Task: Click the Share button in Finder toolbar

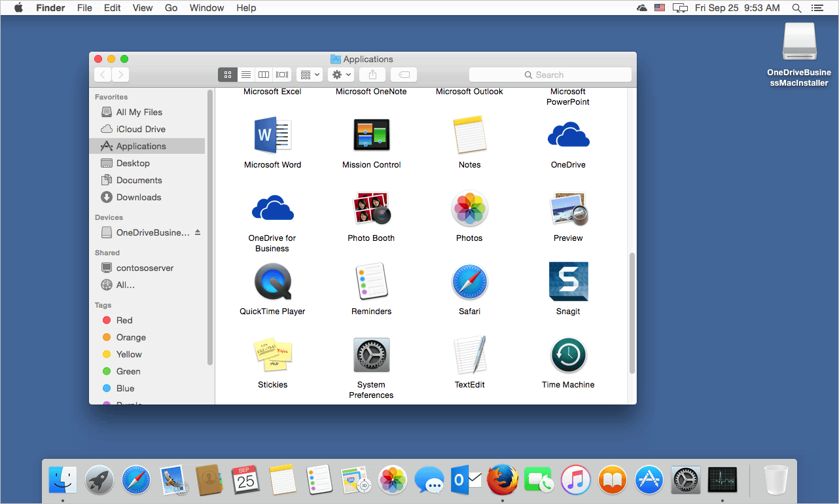Action: pos(373,75)
